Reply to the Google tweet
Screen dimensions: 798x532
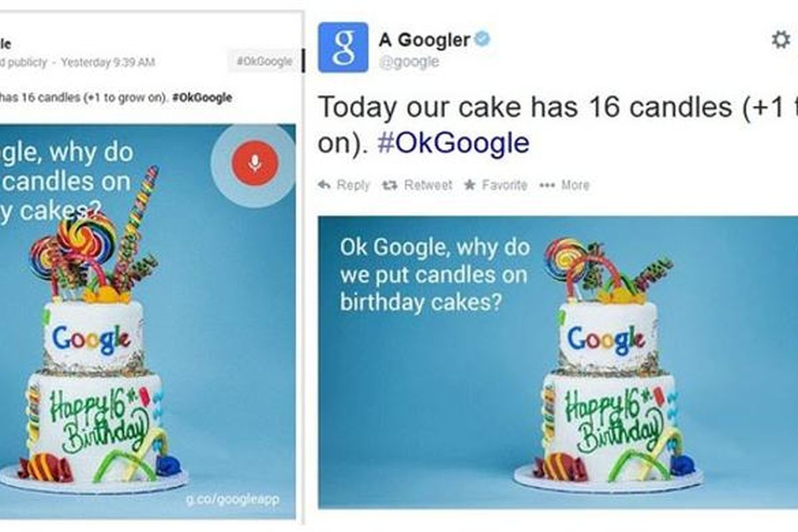(344, 185)
